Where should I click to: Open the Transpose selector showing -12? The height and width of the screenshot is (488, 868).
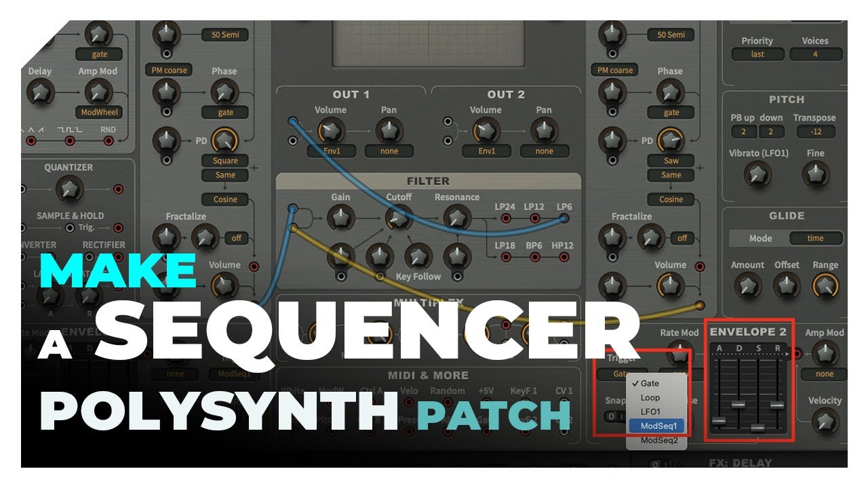(815, 131)
